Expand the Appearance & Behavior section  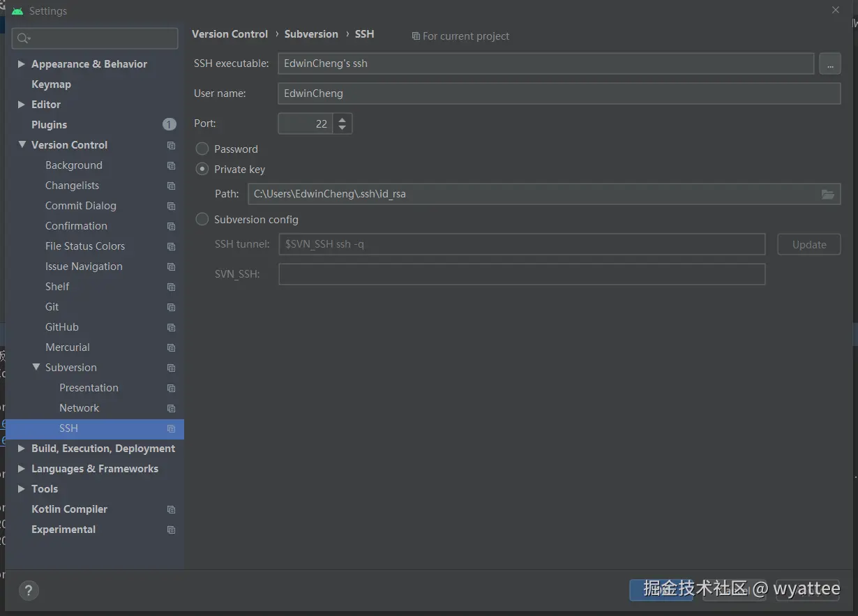22,64
